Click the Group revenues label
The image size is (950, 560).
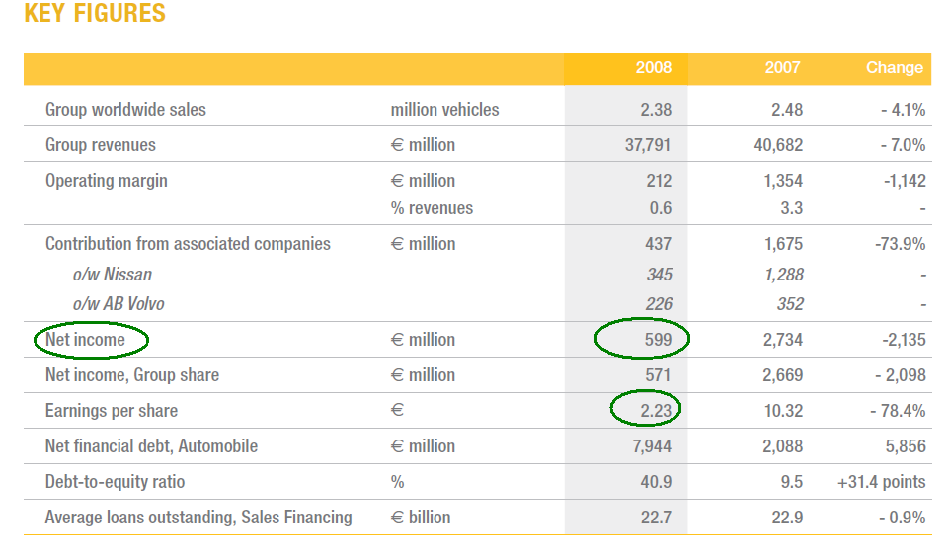101,145
